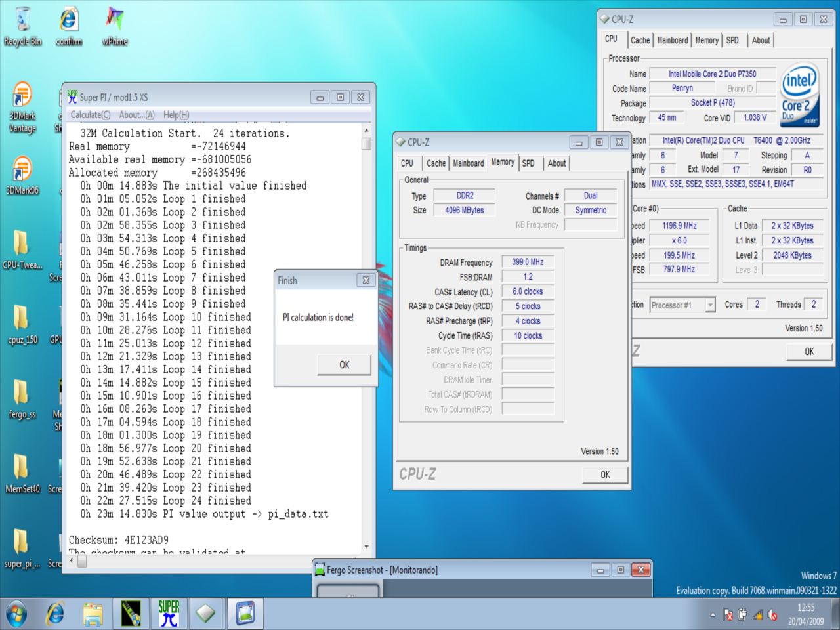Open the network signal tray icon
The height and width of the screenshot is (630, 840).
point(757,615)
